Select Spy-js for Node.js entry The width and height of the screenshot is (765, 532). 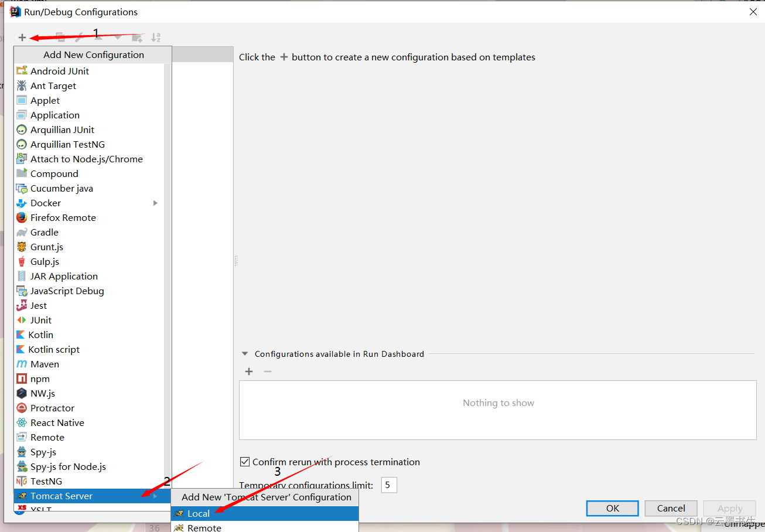[89, 466]
